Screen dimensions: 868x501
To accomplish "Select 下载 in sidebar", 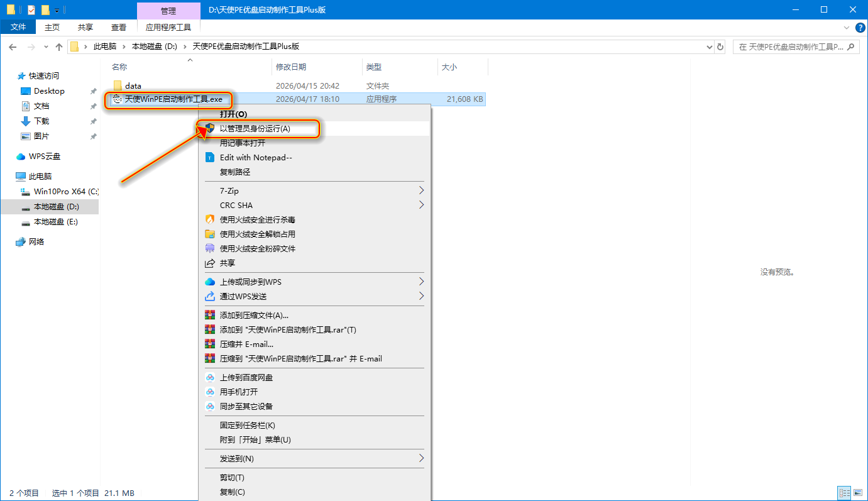I will click(41, 121).
